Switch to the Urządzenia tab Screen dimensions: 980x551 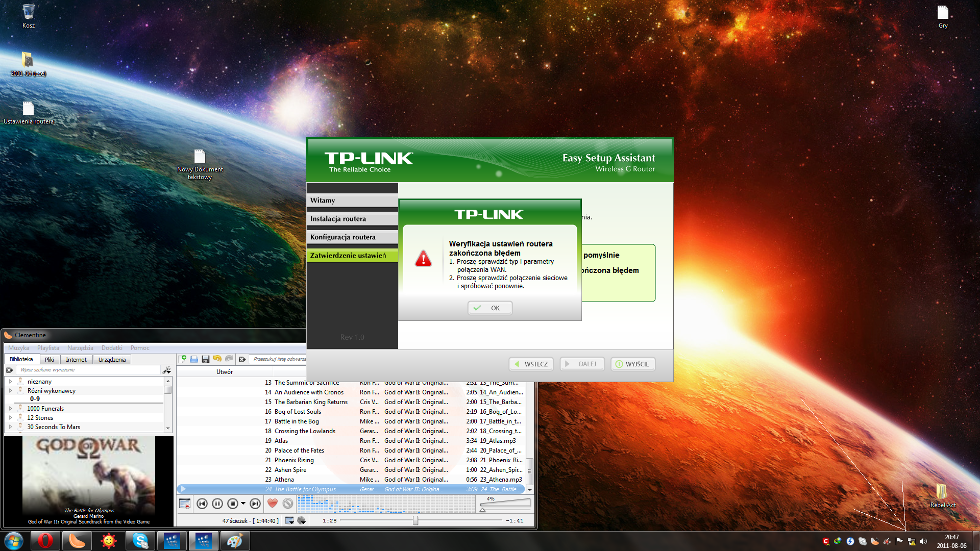(112, 360)
